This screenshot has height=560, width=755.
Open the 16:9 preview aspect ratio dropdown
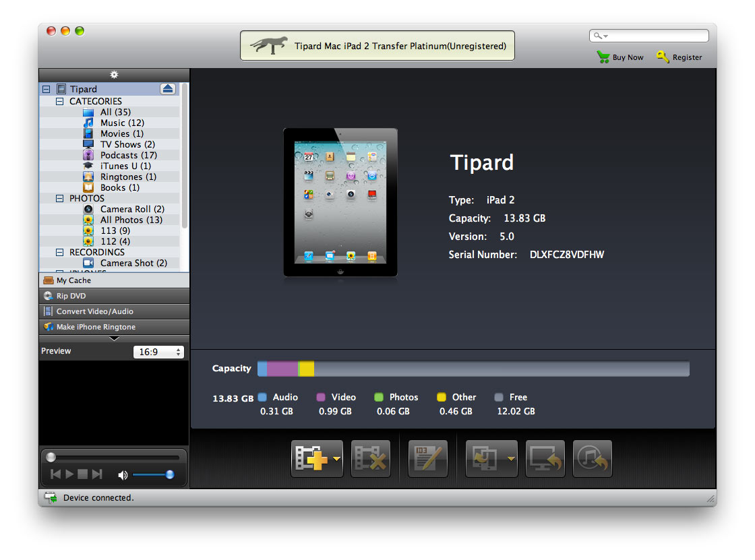click(158, 352)
